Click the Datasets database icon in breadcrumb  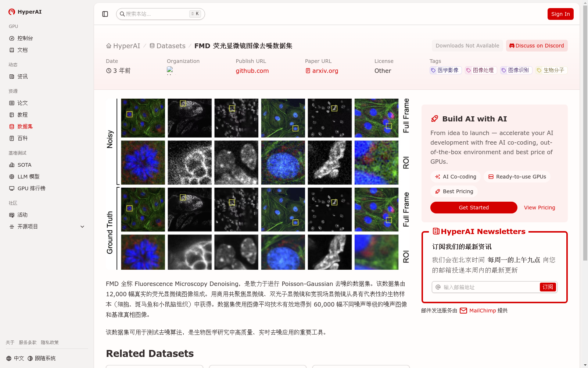point(152,46)
